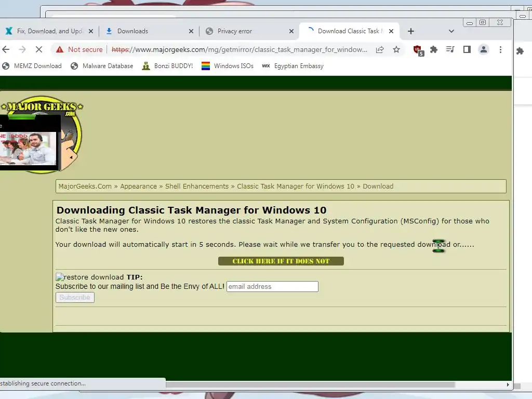Expand the tab search chevron

point(451,31)
